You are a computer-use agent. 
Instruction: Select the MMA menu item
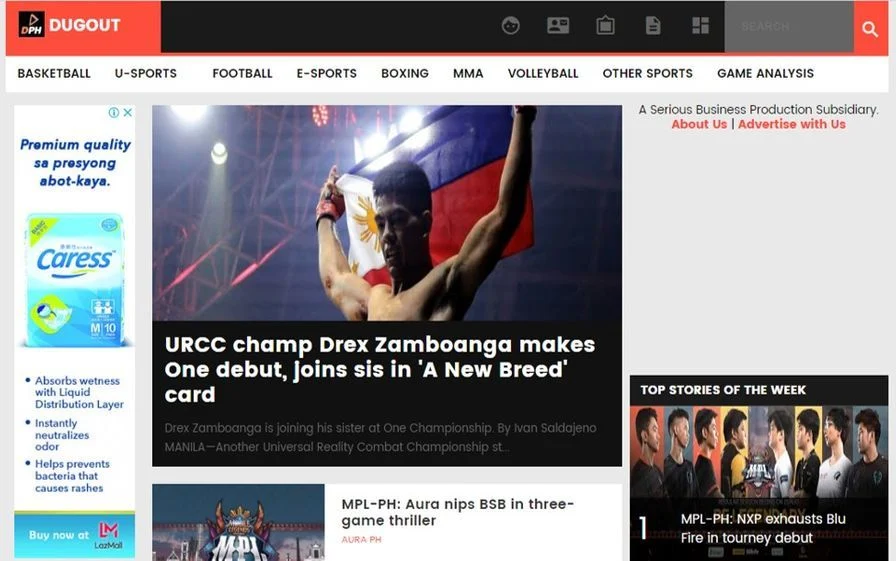[468, 74]
